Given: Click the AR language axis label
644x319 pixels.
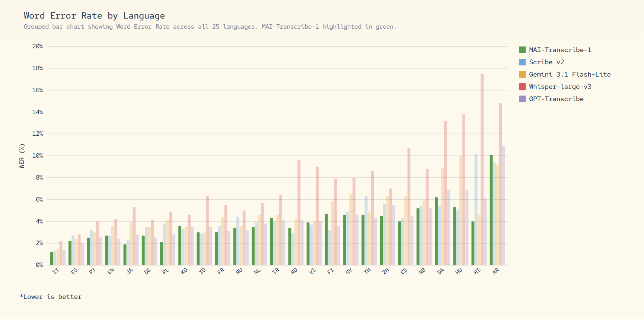Looking at the screenshot, I should [x=495, y=271].
